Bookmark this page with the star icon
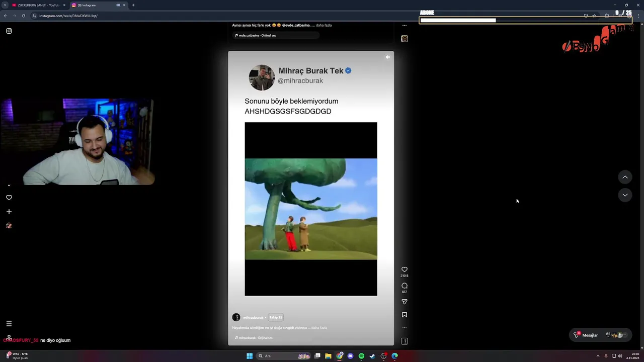Screen dimensions: 644x362 tap(594, 16)
